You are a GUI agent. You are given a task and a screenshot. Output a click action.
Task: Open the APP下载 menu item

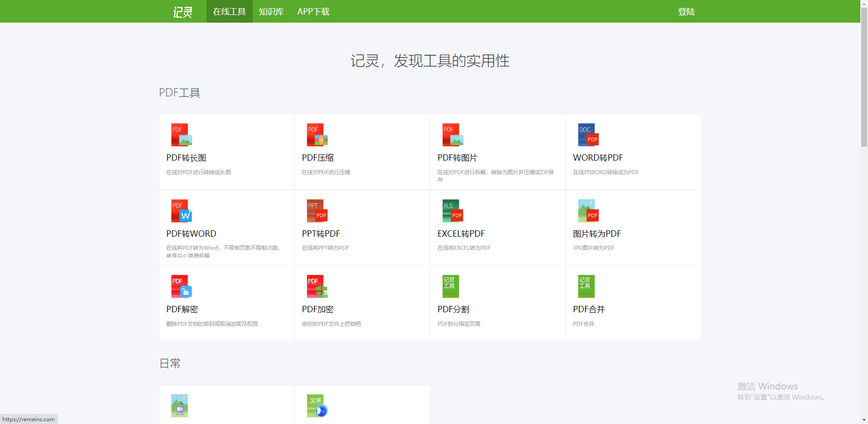[313, 11]
